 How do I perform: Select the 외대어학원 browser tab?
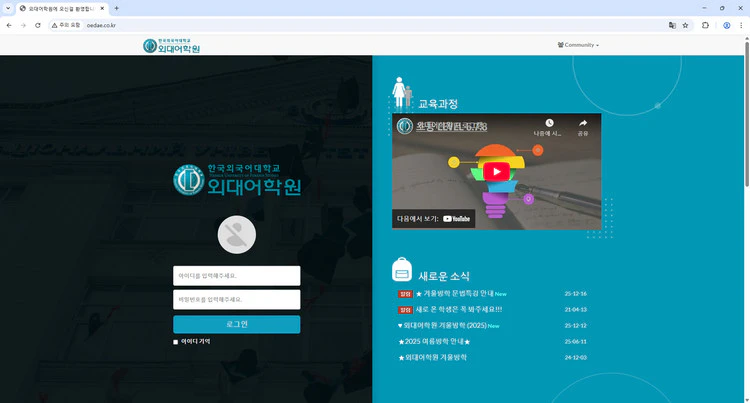click(60, 8)
